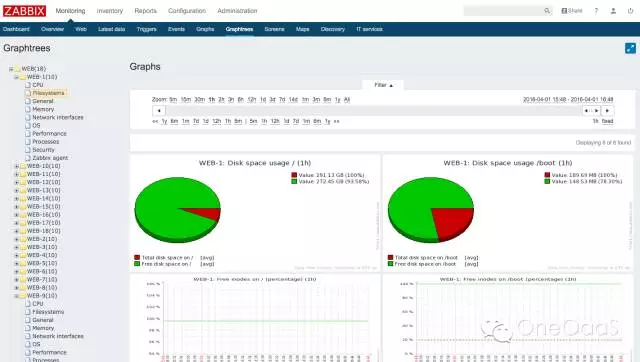Switch to the Screens tab
The image size is (640, 362).
(274, 29)
